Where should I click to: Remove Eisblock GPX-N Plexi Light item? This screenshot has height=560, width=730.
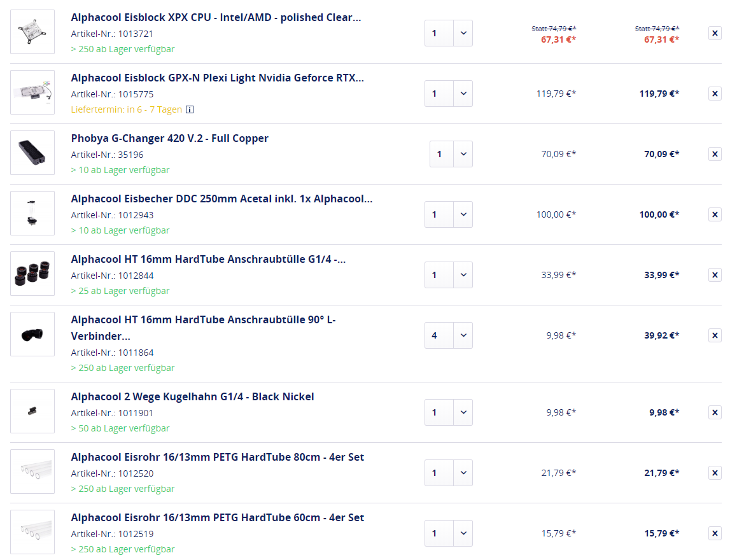[x=715, y=94]
